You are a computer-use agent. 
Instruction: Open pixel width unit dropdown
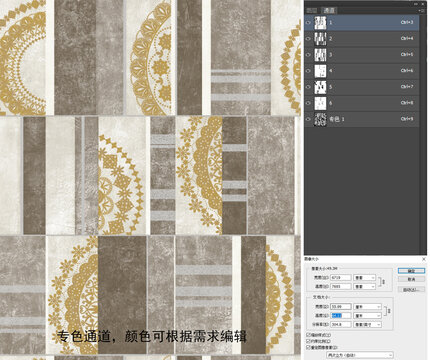coord(365,277)
